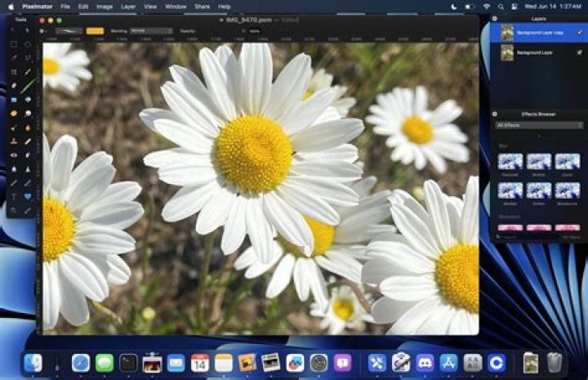This screenshot has width=588, height=380.
Task: Choose the Motion blur effect thumbnail
Action: point(539,162)
